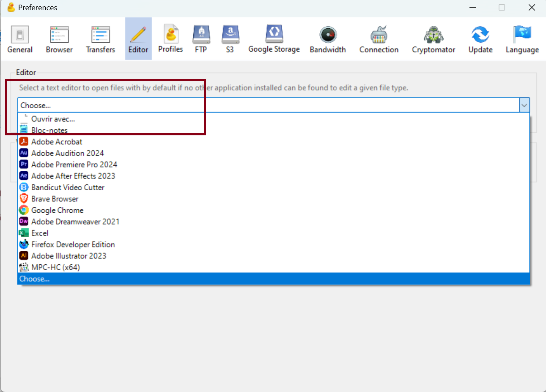546x392 pixels.
Task: Open the General preferences tab
Action: pyautogui.click(x=20, y=39)
